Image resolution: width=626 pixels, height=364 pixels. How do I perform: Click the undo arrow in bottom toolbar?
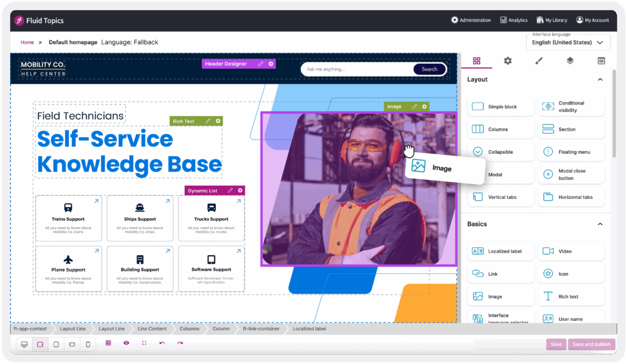click(161, 344)
